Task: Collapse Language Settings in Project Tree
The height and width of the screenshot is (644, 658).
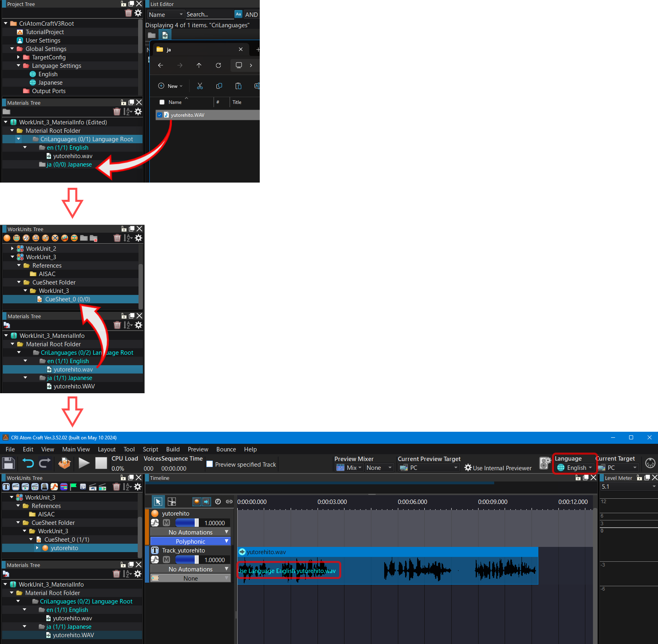Action: pyautogui.click(x=18, y=65)
